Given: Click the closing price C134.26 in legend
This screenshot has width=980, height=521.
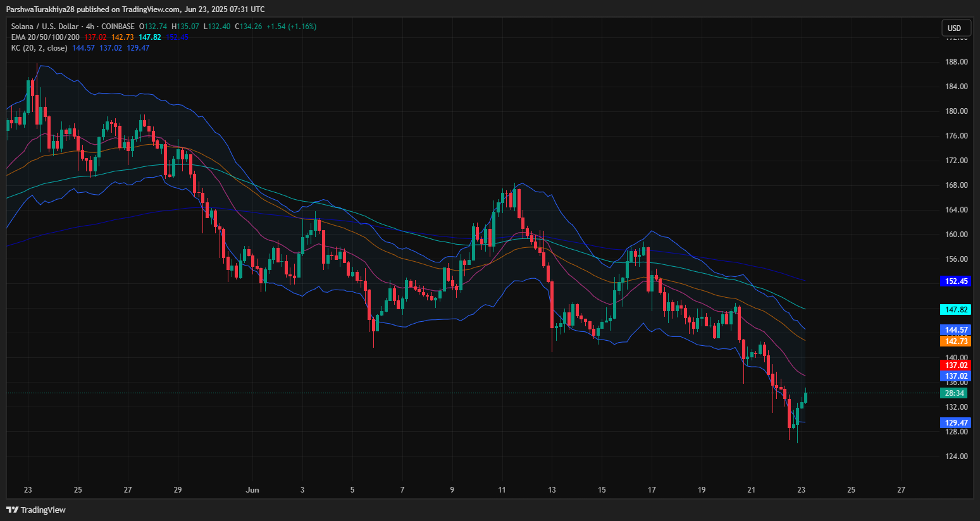Looking at the screenshot, I should [x=249, y=27].
